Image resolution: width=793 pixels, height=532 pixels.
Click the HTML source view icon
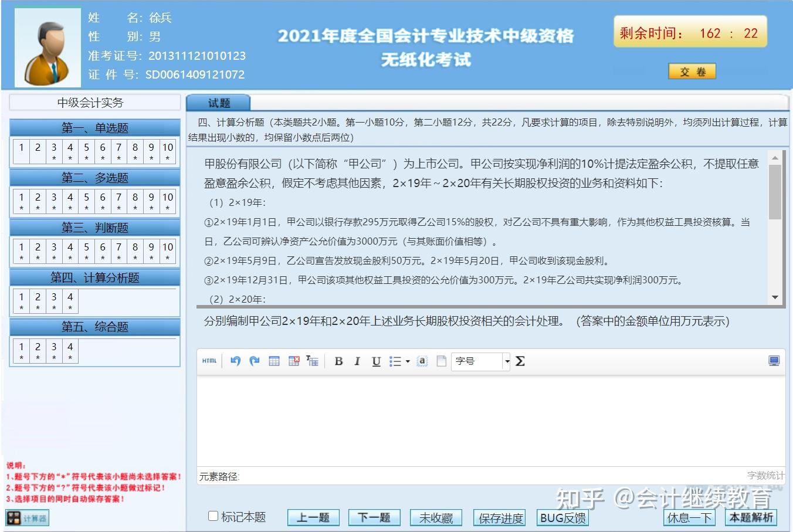[x=209, y=361]
